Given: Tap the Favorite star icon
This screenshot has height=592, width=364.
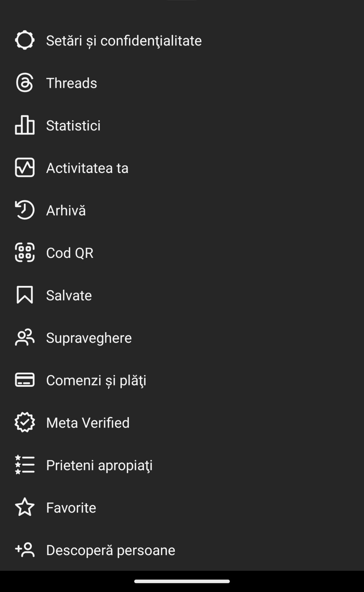Looking at the screenshot, I should pos(25,508).
